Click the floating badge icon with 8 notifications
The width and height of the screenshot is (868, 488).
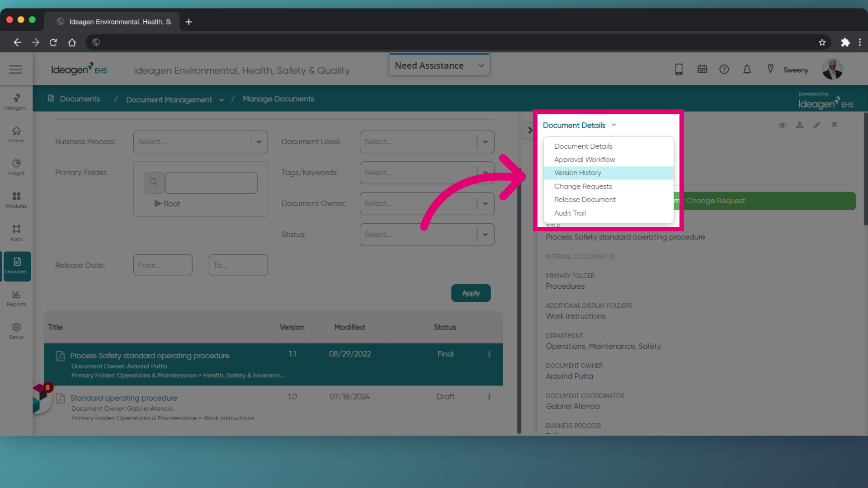(x=42, y=398)
